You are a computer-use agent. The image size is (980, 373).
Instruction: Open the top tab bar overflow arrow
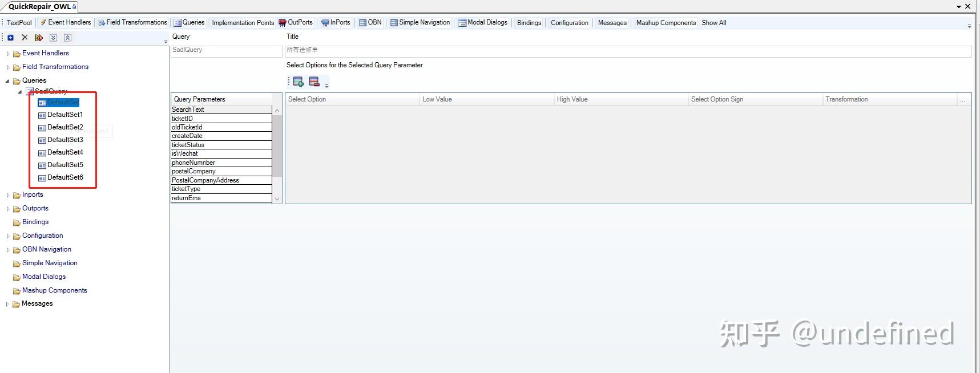pyautogui.click(x=969, y=26)
